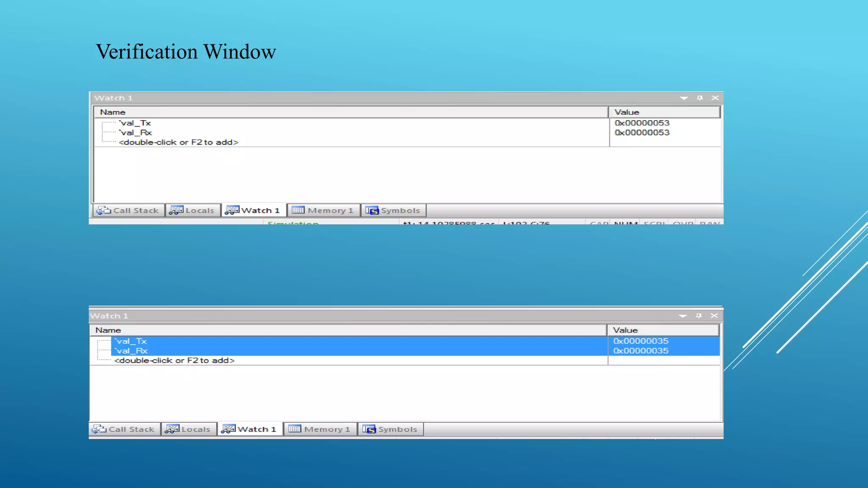Click Value column header in lower window

(663, 330)
